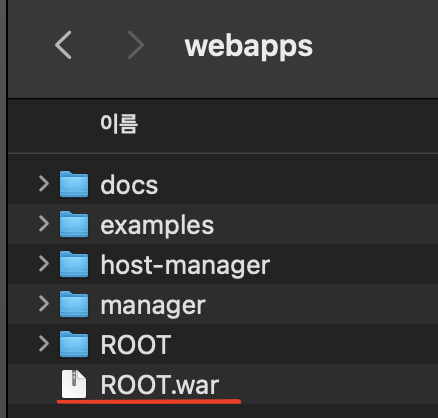Select the ROOT.war archive file icon

click(74, 384)
